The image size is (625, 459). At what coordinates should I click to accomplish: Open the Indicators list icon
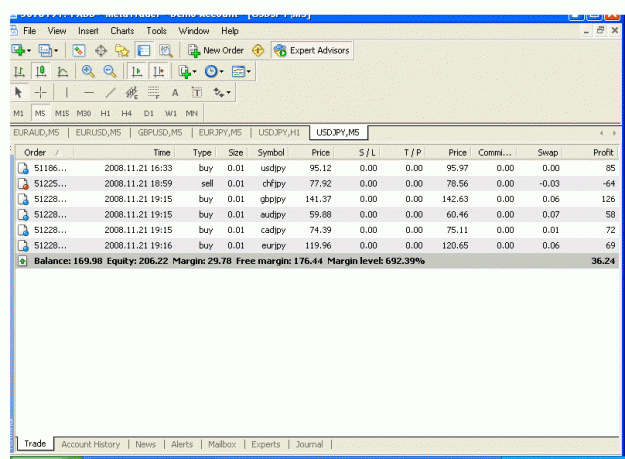coord(185,72)
